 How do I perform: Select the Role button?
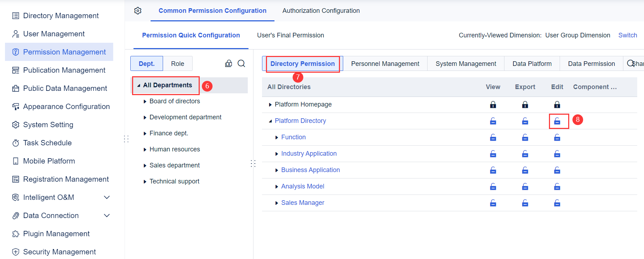tap(177, 64)
